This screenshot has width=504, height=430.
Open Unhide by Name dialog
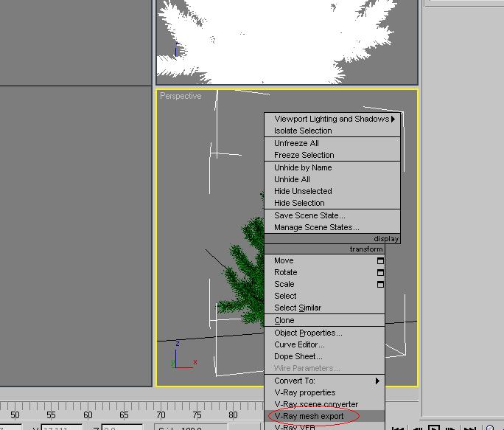303,167
